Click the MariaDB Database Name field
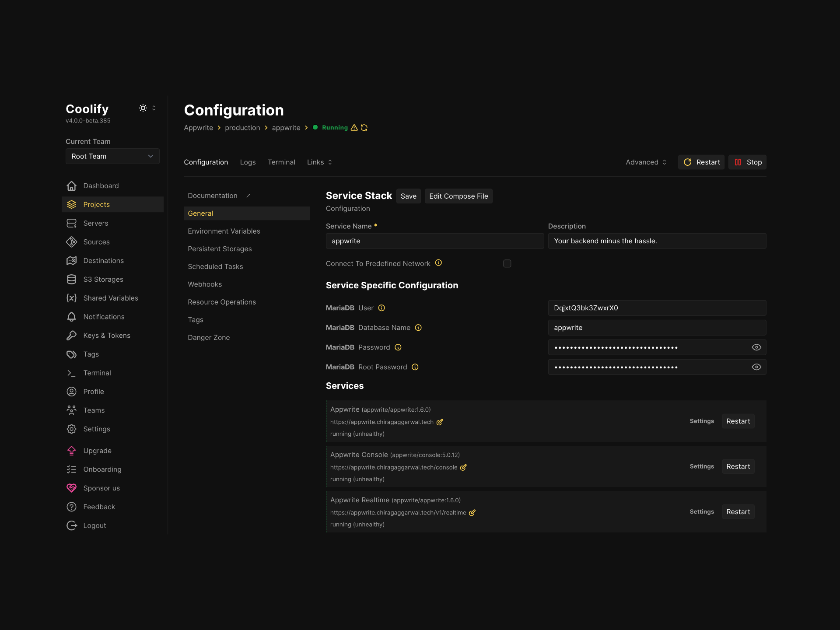840x630 pixels. 657,328
